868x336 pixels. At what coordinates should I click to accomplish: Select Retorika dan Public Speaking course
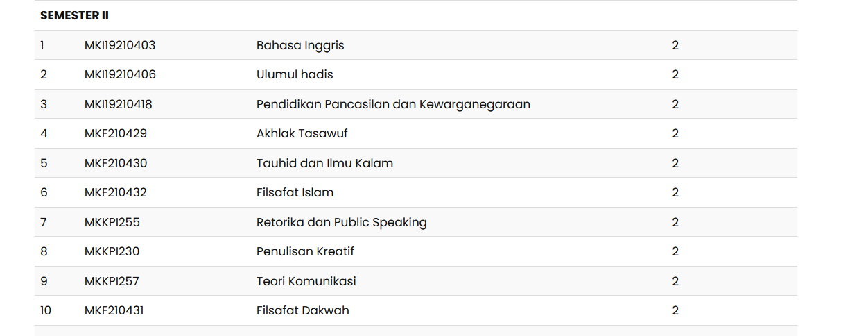(x=341, y=222)
